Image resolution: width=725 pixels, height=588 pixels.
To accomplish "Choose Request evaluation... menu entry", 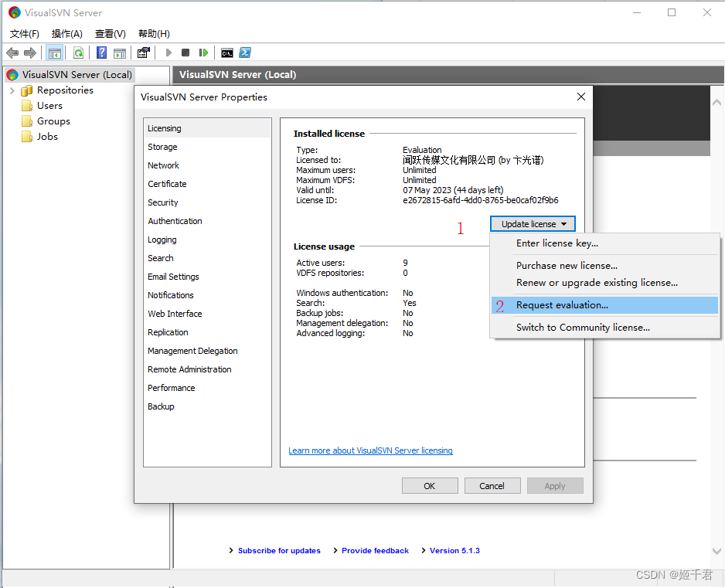I will 605,305.
